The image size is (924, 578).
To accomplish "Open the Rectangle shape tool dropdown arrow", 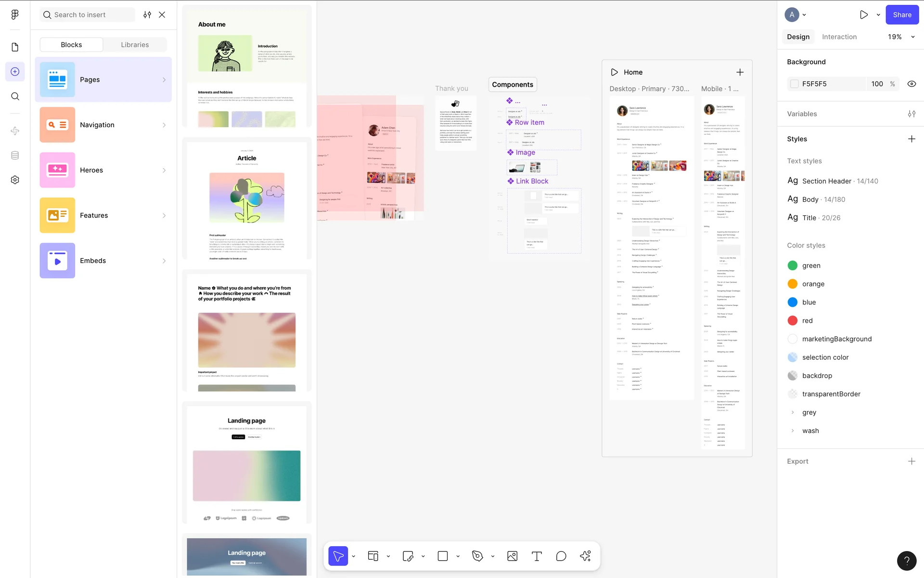I will pyautogui.click(x=458, y=556).
